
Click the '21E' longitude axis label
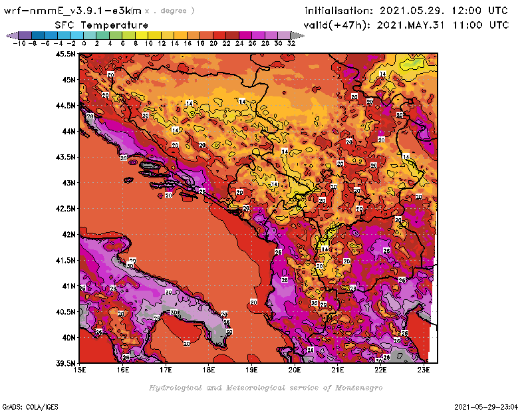[338, 370]
